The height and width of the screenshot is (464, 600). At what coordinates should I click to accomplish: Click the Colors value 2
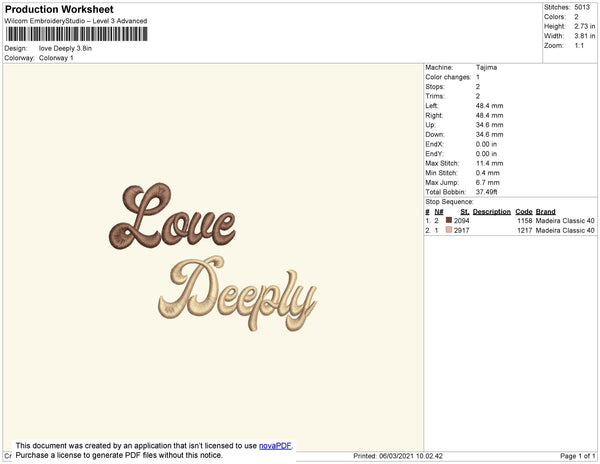pos(576,17)
